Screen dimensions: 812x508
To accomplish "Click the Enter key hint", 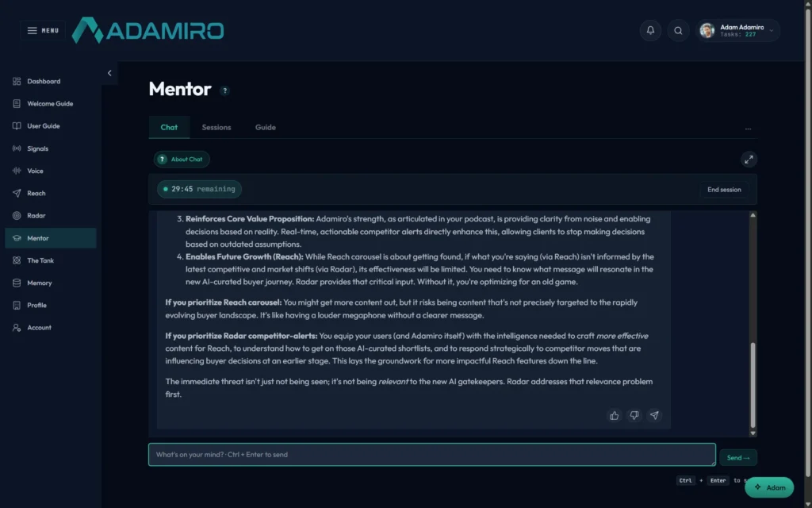I will click(x=718, y=480).
